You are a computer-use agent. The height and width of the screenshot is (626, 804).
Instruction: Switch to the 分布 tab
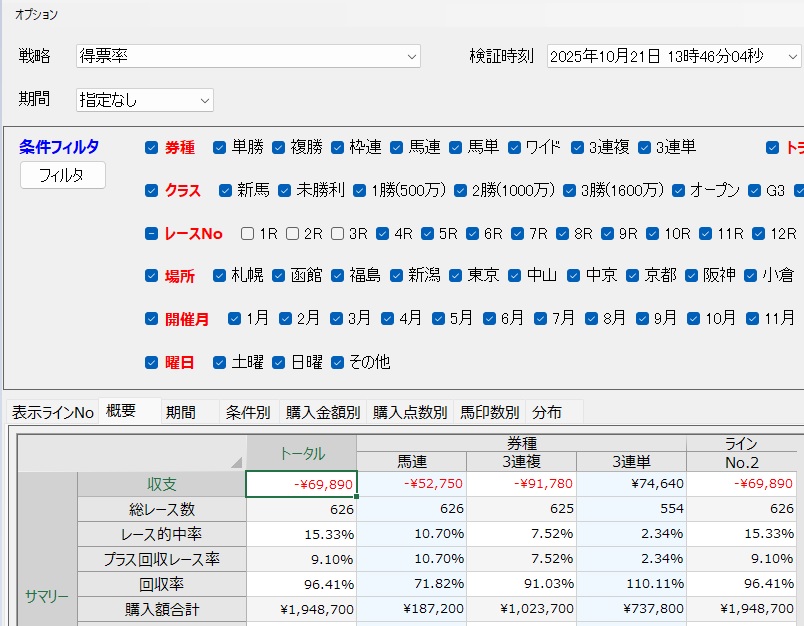546,412
